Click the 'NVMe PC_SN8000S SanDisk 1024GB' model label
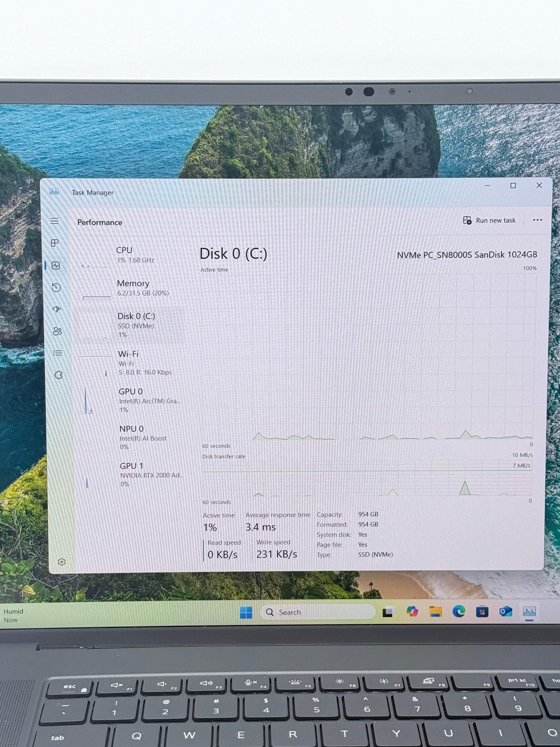This screenshot has height=747, width=560. (467, 255)
